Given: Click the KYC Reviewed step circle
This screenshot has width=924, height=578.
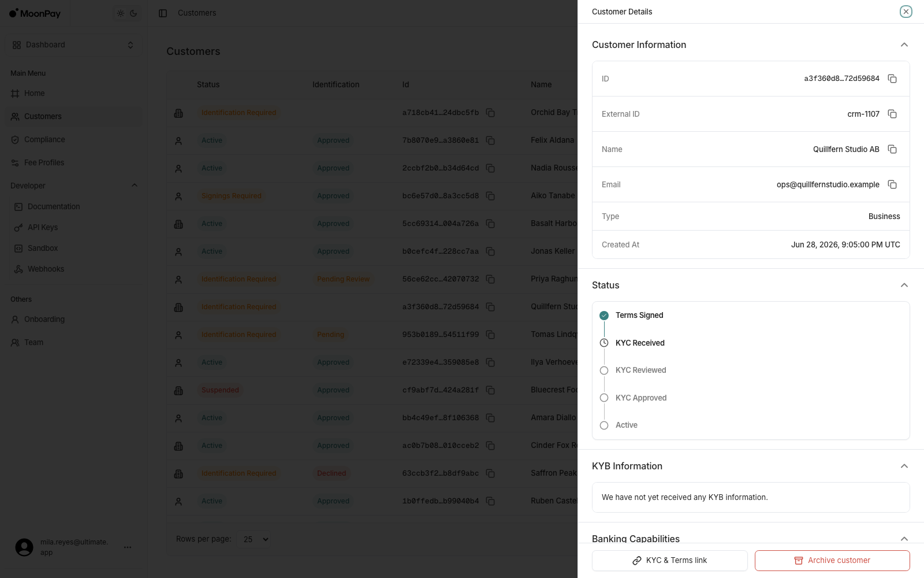Looking at the screenshot, I should 604,370.
